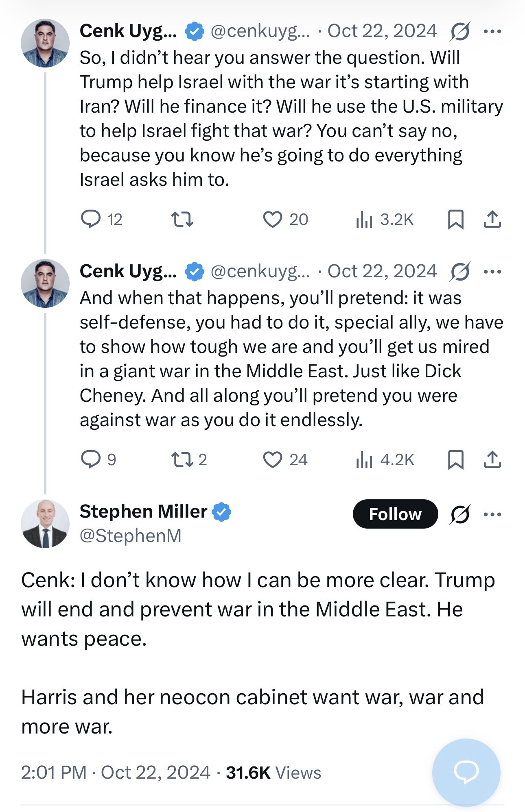The height and width of the screenshot is (812, 525).
Task: Follow Stephen Miller
Action: click(395, 514)
